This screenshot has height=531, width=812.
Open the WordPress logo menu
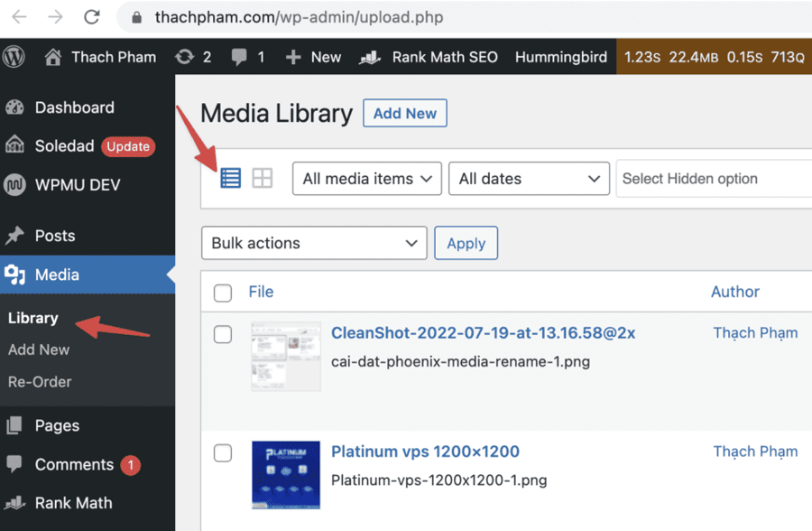point(14,57)
